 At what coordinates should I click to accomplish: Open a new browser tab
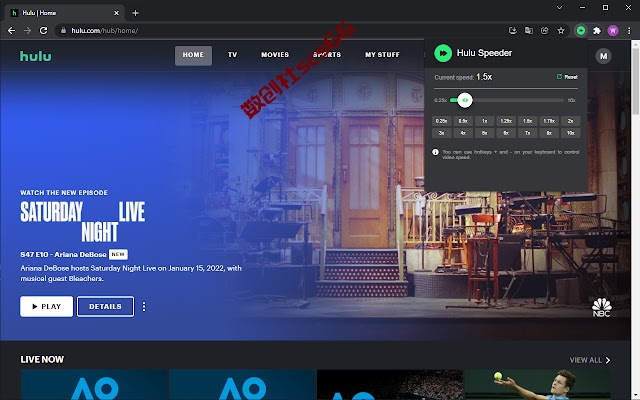click(135, 13)
